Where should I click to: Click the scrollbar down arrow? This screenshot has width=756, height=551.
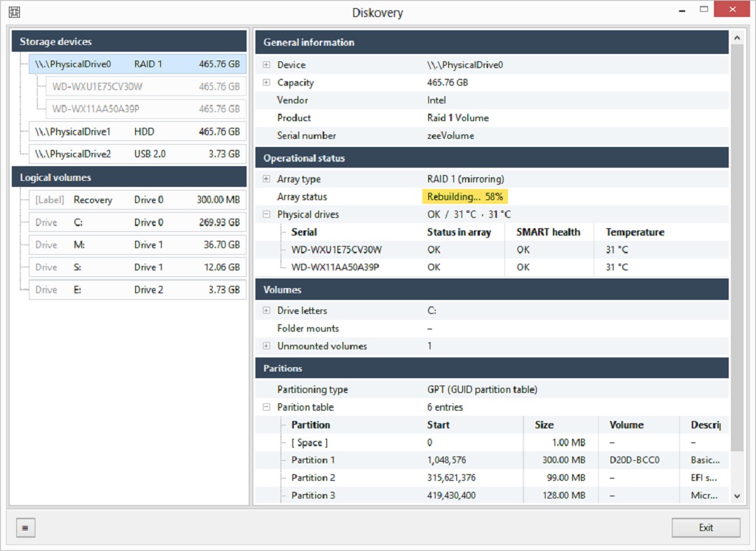[737, 496]
